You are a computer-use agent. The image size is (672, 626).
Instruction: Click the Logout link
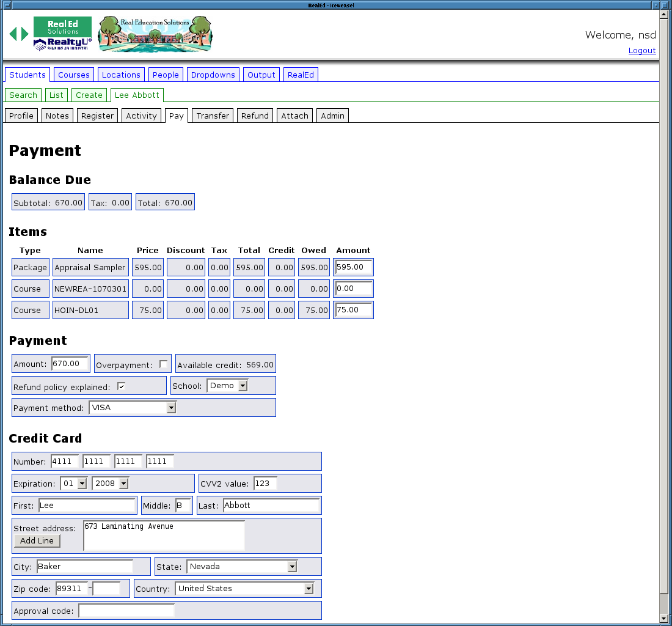pos(642,51)
